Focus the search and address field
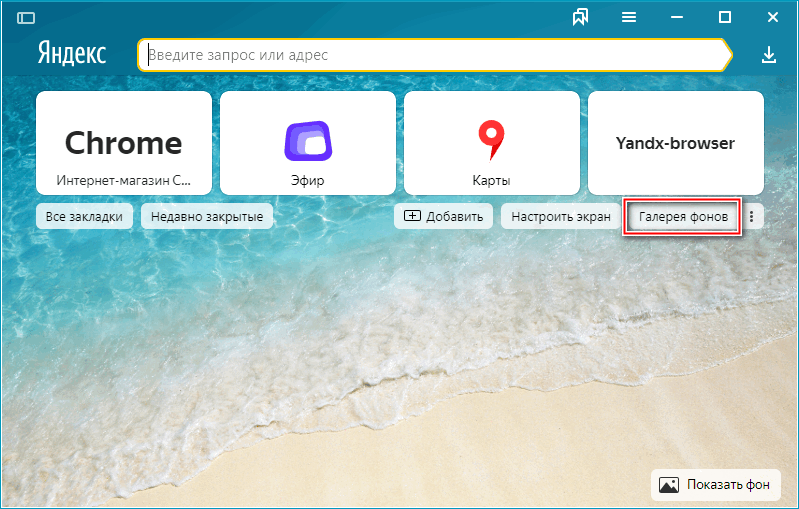Screen dimensions: 799x509 (x=435, y=55)
